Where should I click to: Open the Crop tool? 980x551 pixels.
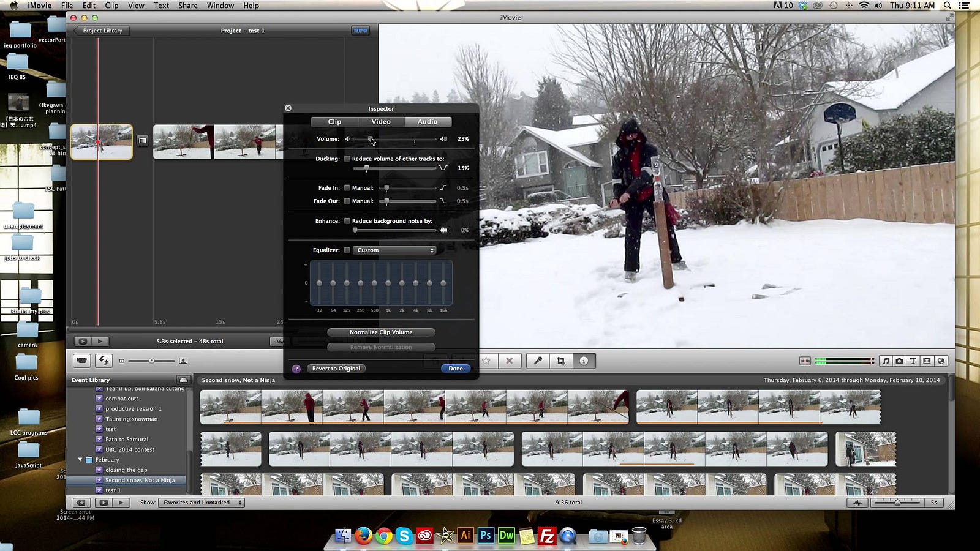[x=560, y=361]
